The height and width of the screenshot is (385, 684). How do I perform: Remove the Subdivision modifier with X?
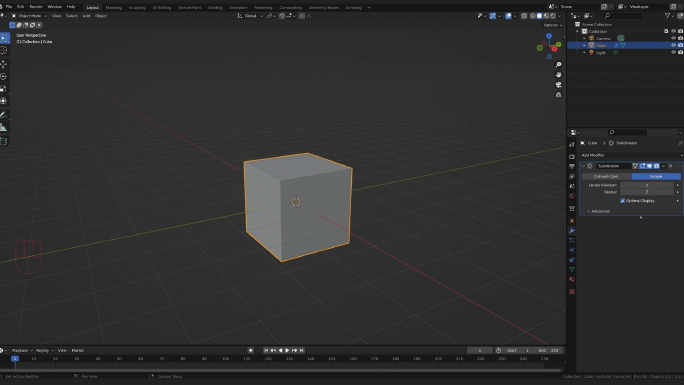[670, 166]
